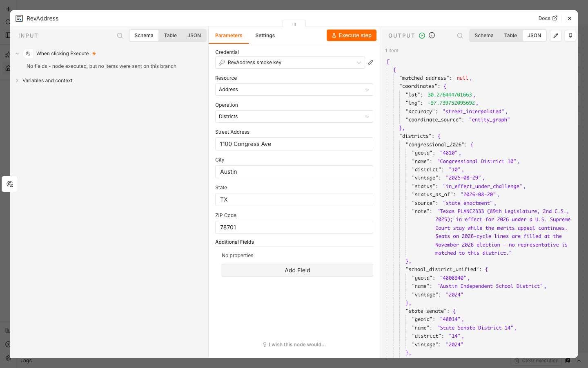Image resolution: width=588 pixels, height=368 pixels.
Task: Edit the RevAddress smoke key credential
Action: click(370, 63)
